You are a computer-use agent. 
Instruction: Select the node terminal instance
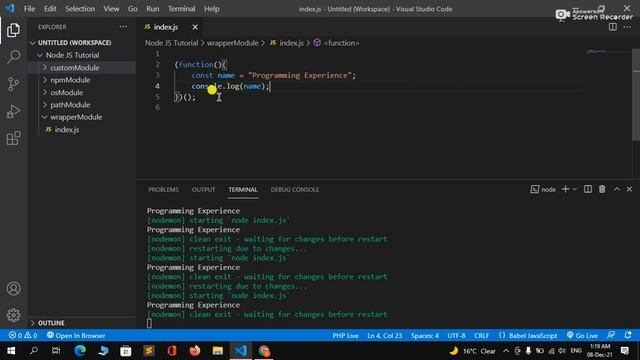tap(543, 189)
